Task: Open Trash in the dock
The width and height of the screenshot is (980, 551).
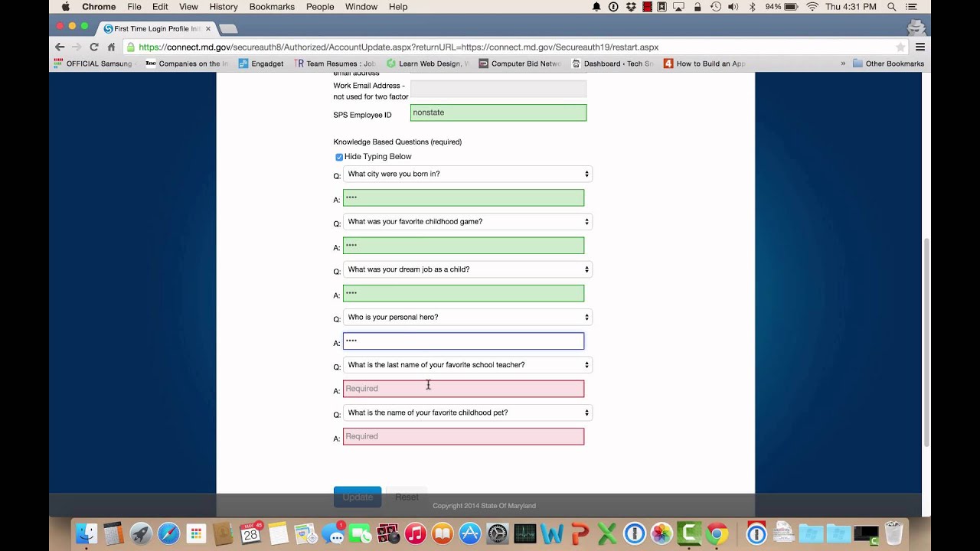Action: click(893, 533)
